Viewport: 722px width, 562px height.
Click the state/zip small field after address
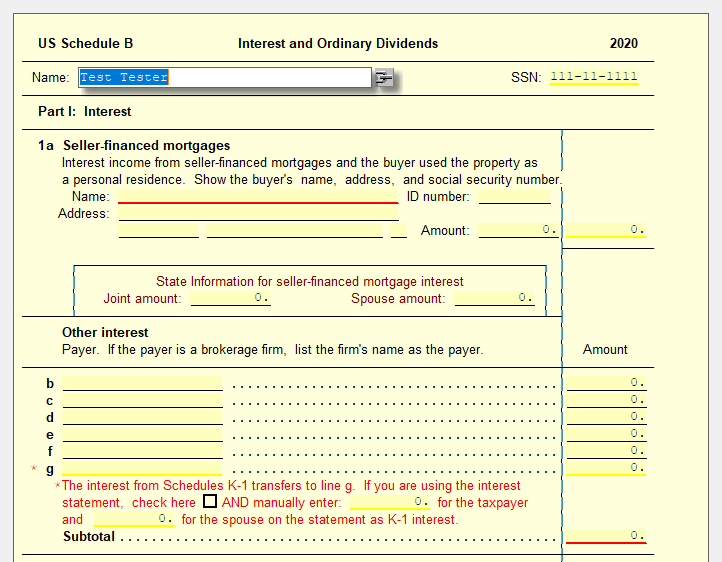pos(399,230)
